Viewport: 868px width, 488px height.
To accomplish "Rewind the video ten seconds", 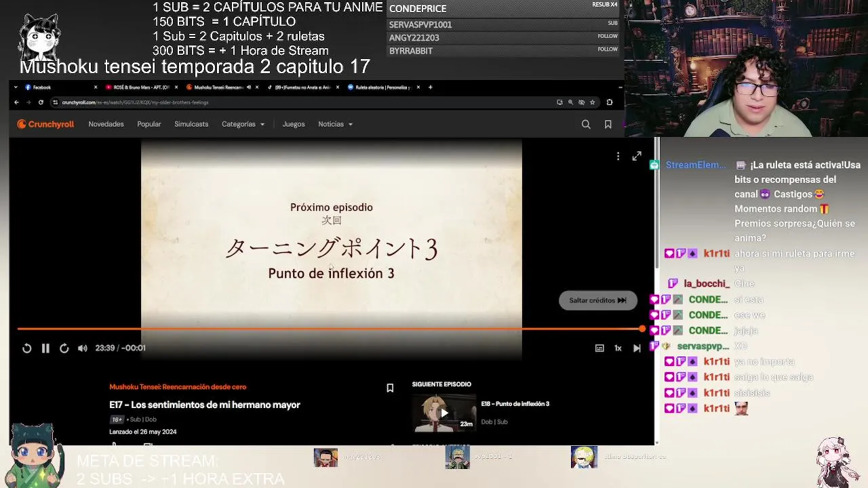I will pyautogui.click(x=26, y=348).
